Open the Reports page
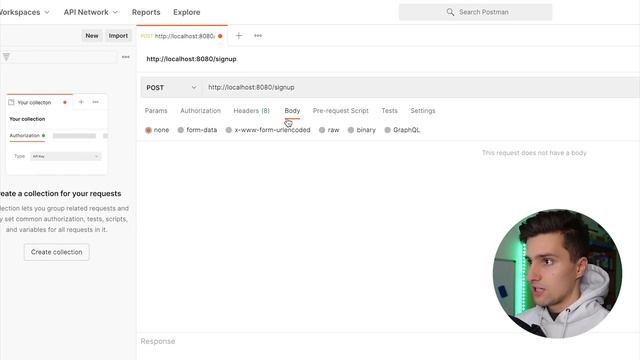640x360 pixels. pyautogui.click(x=146, y=12)
